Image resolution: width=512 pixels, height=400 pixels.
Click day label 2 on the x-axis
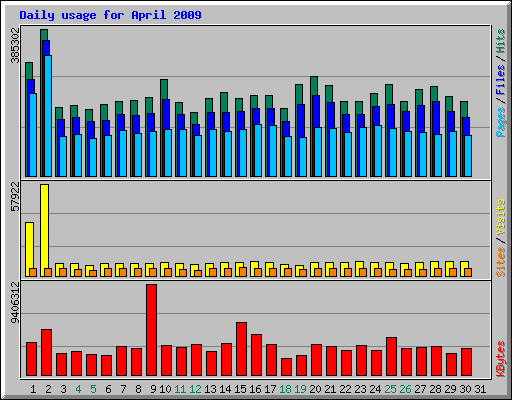coord(48,389)
